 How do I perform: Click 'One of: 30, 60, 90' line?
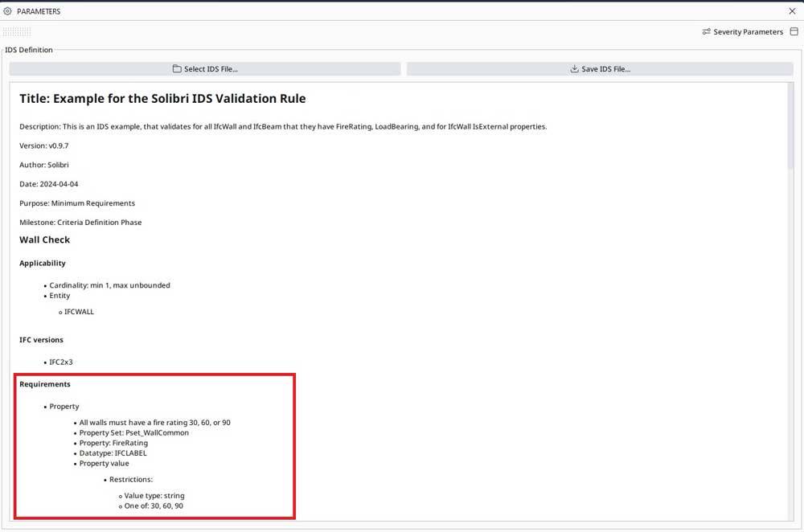(x=154, y=506)
